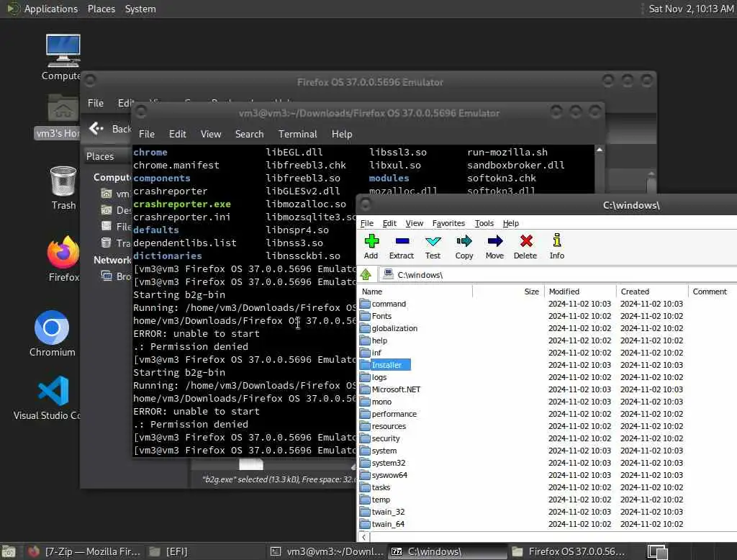737x560 pixels.
Task: Select the Fonts folder icon
Action: [x=365, y=316]
